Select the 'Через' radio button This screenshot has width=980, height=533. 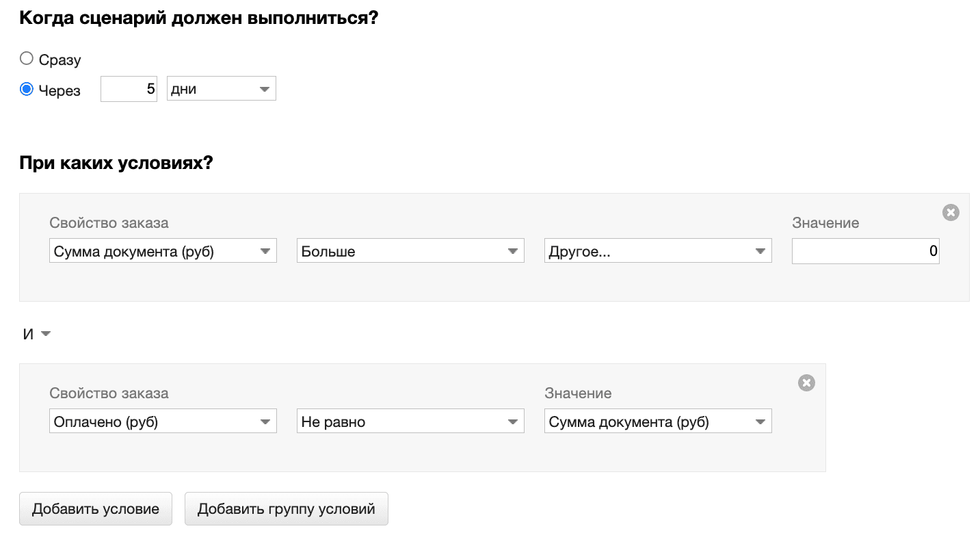click(x=27, y=90)
